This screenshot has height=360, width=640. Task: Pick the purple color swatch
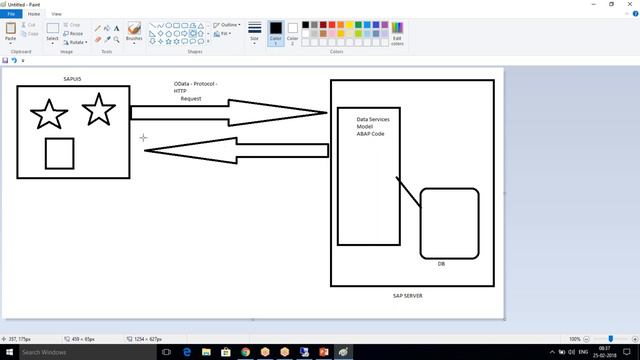pyautogui.click(x=385, y=25)
